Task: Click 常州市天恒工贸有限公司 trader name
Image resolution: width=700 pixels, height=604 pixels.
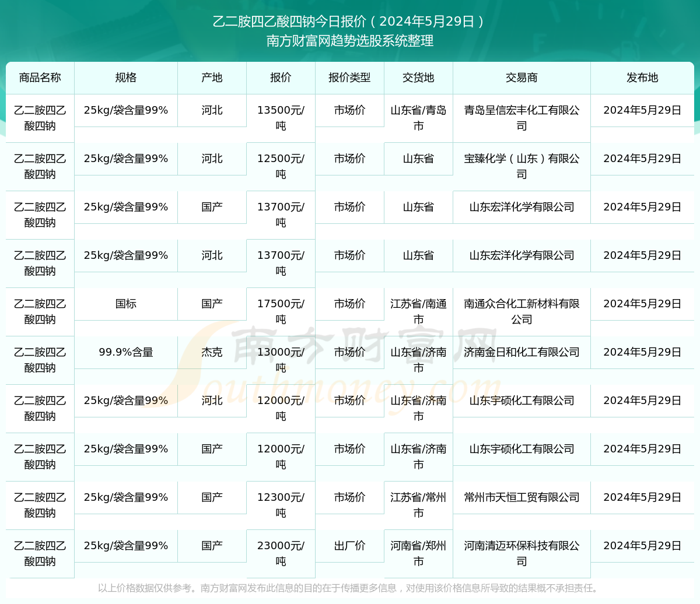Action: coord(521,497)
